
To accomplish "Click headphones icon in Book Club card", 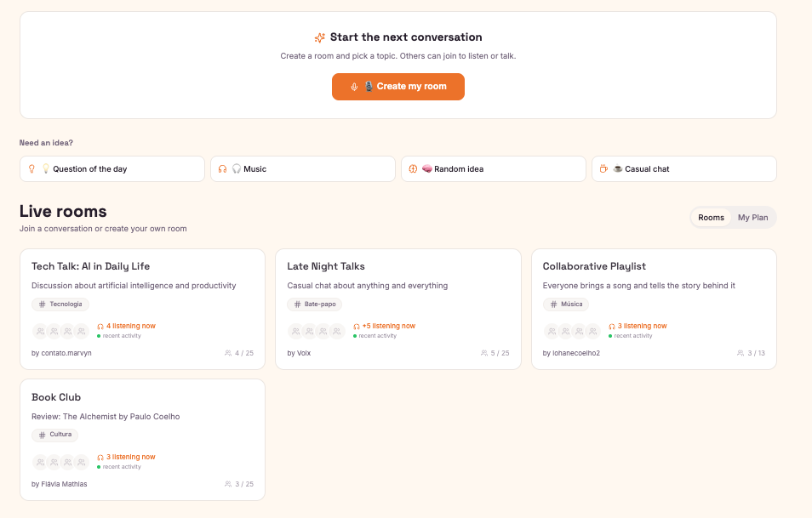I will point(100,458).
